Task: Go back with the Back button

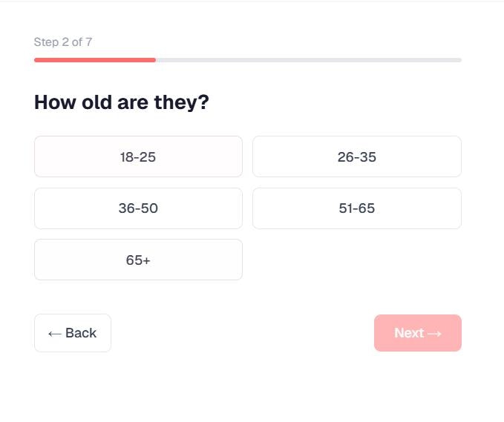Action: pyautogui.click(x=73, y=333)
